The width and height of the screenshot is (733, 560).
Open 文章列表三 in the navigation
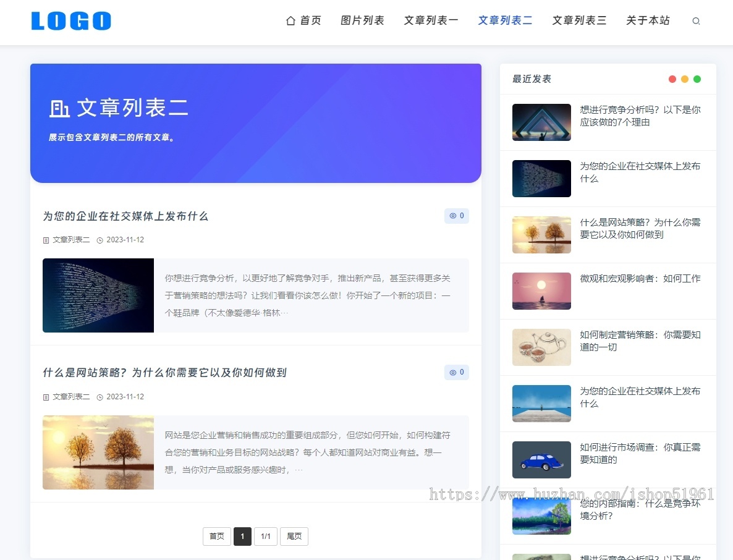[579, 20]
